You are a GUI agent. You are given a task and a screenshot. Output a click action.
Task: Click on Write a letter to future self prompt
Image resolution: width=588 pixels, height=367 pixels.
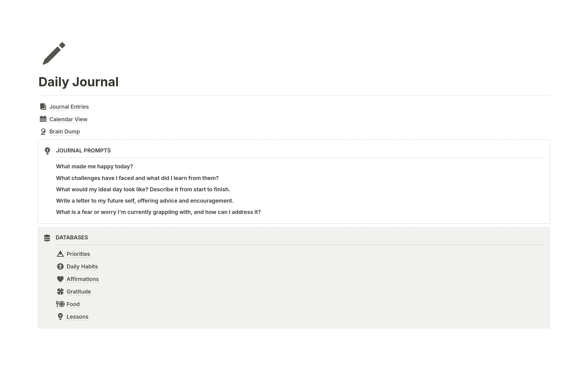(145, 200)
